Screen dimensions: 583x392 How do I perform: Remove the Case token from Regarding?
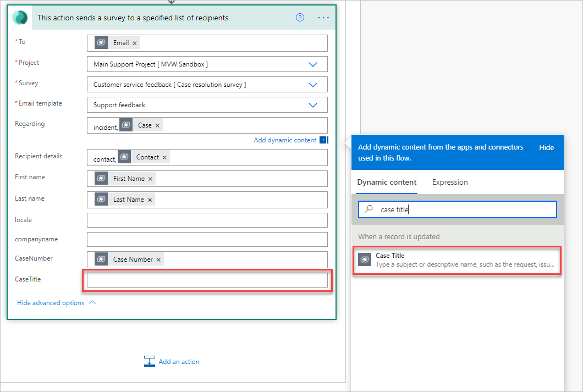(x=157, y=125)
